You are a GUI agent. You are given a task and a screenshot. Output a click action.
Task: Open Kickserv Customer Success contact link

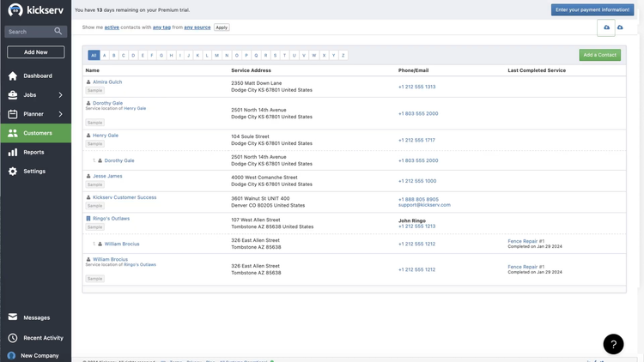point(125,197)
